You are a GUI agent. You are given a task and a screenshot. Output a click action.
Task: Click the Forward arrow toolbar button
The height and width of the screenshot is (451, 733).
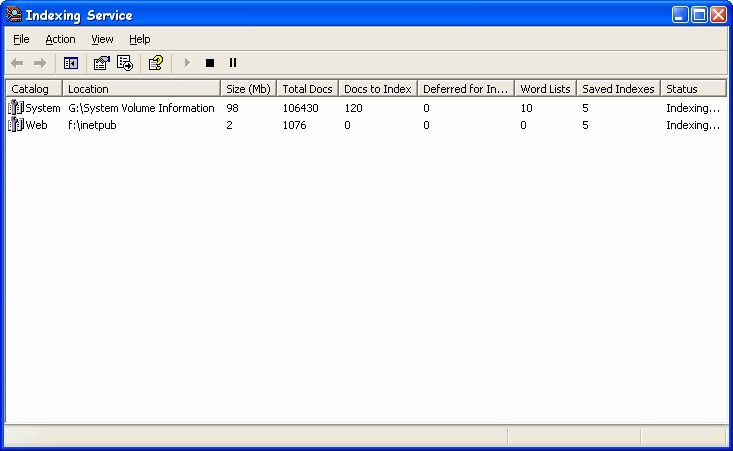40,63
